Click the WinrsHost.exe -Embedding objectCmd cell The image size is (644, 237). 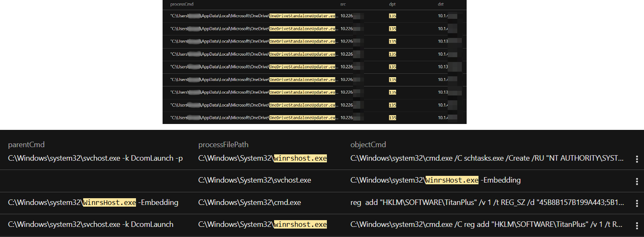click(x=435, y=180)
